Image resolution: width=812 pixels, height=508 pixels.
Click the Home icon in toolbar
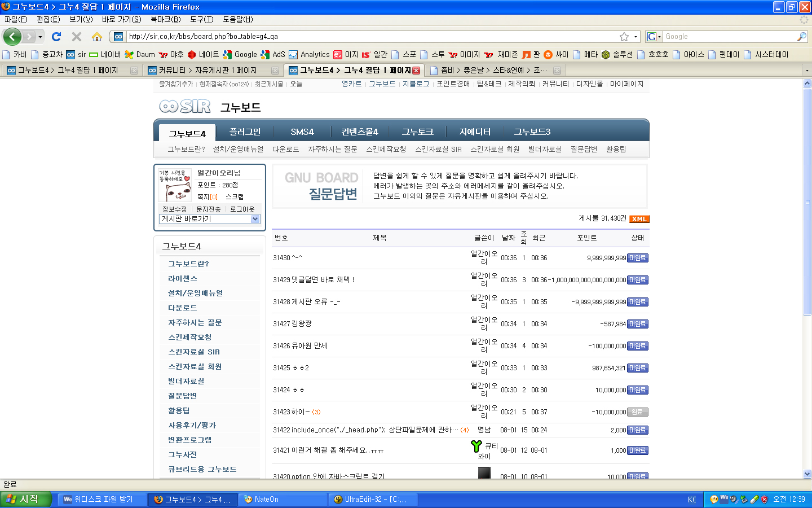(x=97, y=37)
